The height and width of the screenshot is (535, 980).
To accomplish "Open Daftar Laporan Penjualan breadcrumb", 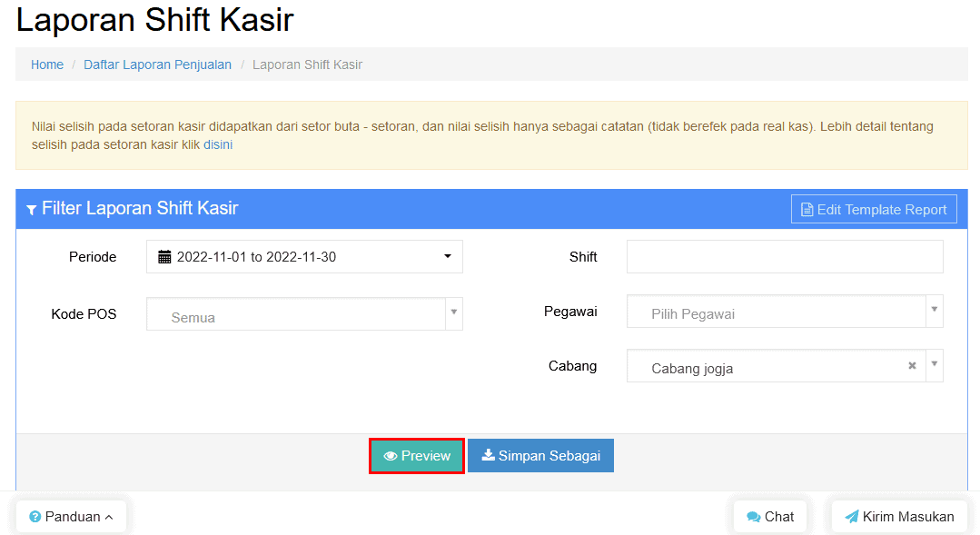I will pos(156,64).
